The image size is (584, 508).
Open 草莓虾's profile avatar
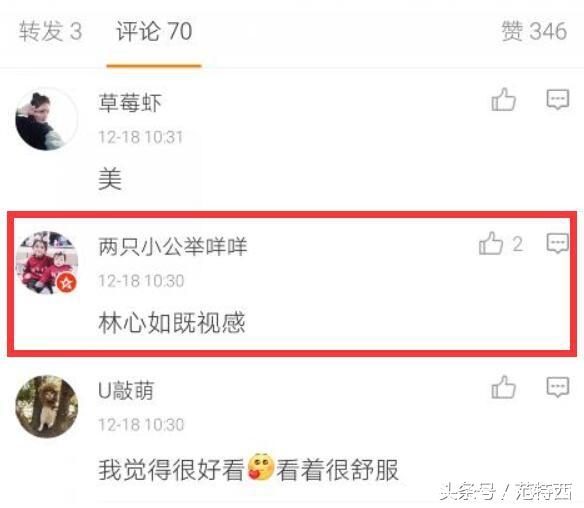(x=47, y=119)
